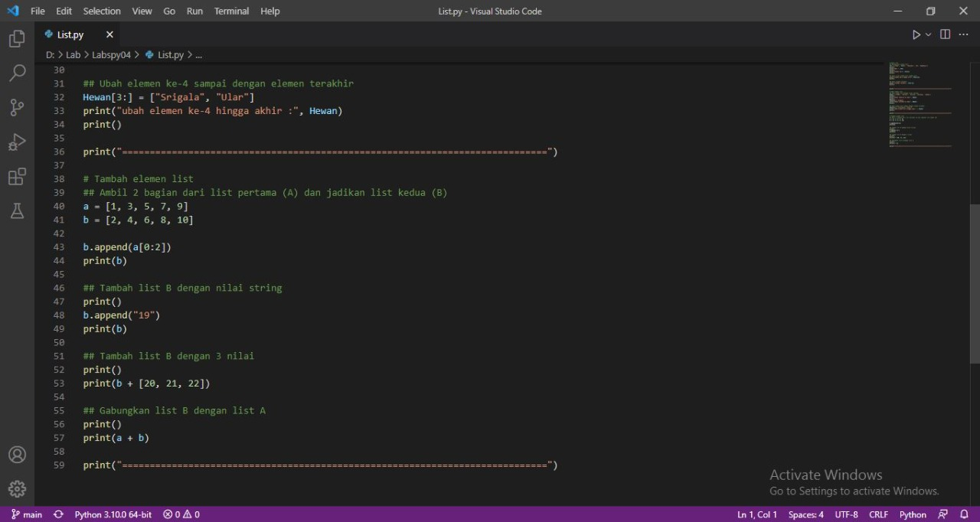Click the main branch indicator

pyautogui.click(x=28, y=514)
